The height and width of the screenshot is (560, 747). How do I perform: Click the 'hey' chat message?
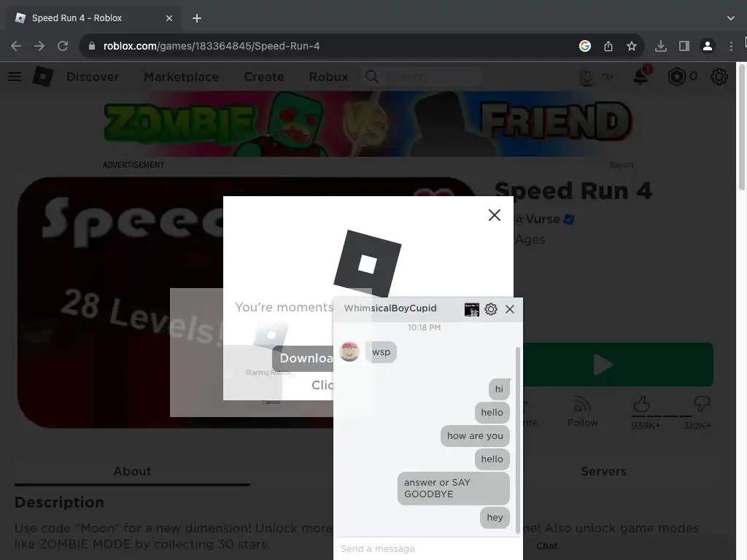pos(495,518)
